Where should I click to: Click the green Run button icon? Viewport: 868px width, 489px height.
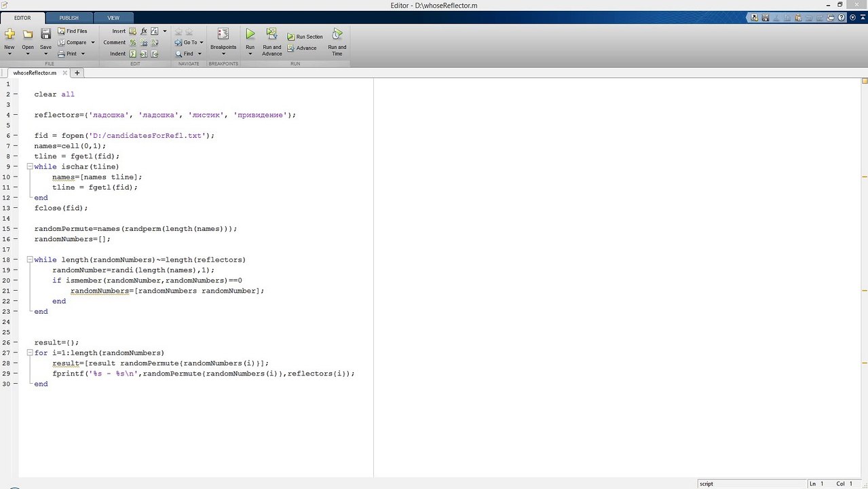tap(250, 34)
